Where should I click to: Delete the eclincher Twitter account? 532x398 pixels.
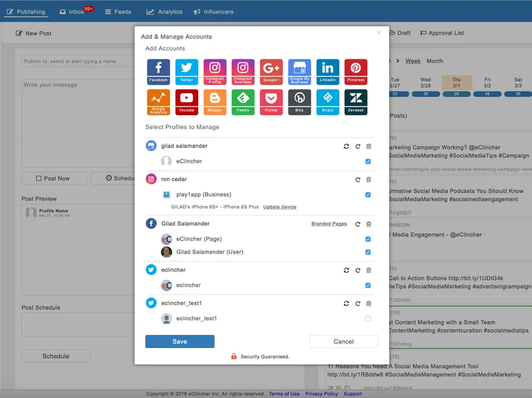click(x=368, y=270)
